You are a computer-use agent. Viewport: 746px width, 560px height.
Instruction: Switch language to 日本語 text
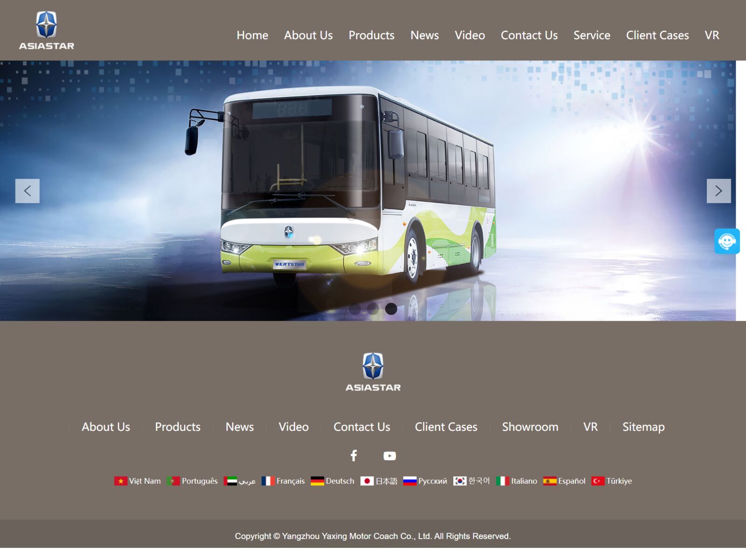pos(387,481)
